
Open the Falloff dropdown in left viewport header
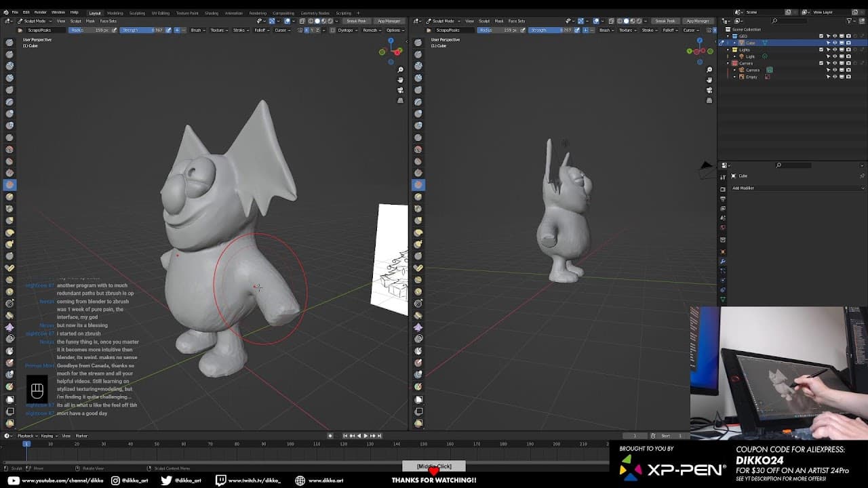coord(262,30)
